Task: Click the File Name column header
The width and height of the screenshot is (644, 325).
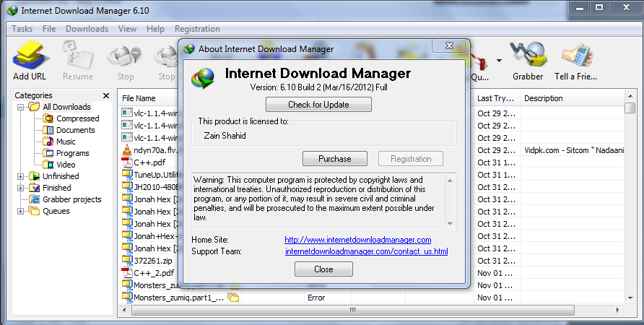Action: (139, 98)
